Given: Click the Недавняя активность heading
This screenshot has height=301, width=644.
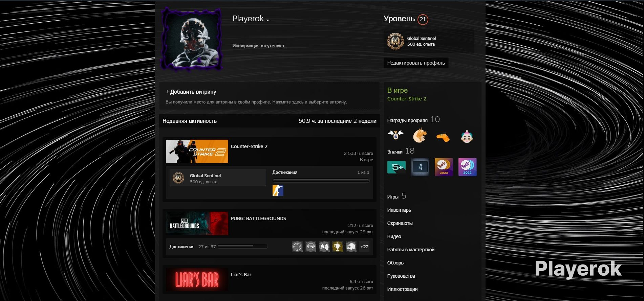Looking at the screenshot, I should (x=190, y=121).
